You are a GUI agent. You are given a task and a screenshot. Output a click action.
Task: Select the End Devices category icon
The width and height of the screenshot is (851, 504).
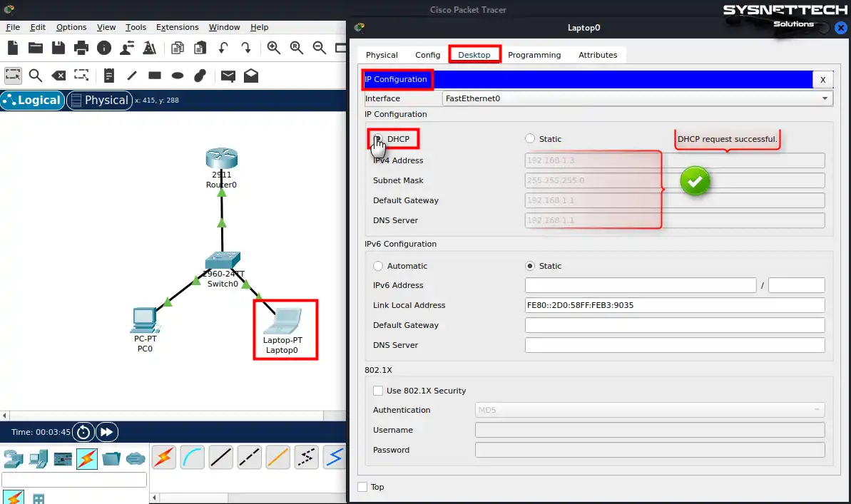(x=39, y=459)
